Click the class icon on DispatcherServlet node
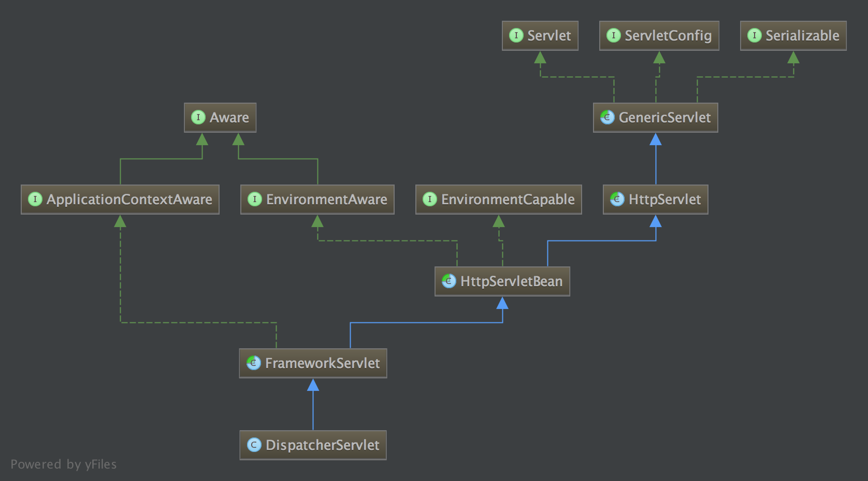 [254, 445]
